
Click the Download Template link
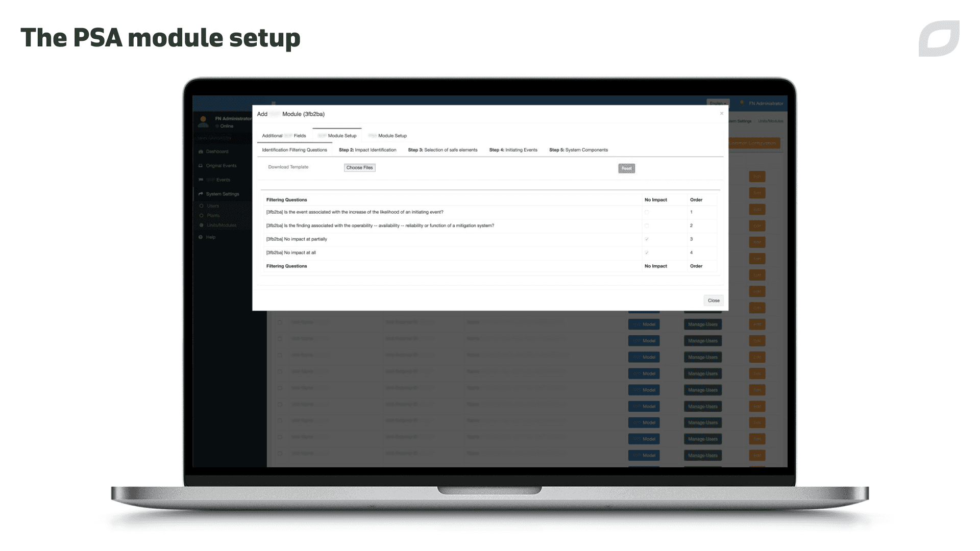tap(288, 167)
